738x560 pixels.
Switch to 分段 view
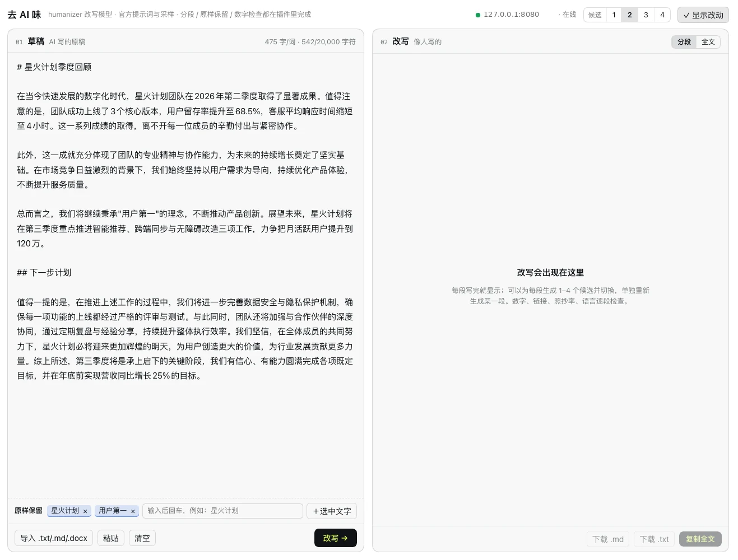684,42
